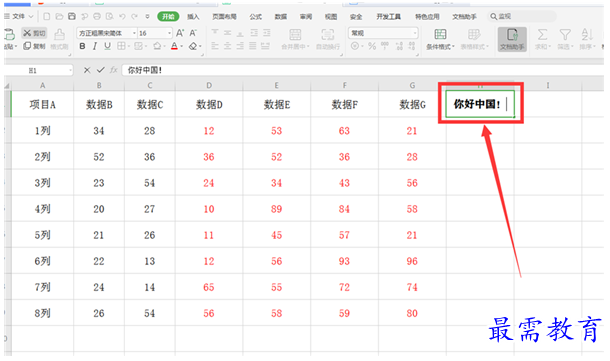The image size is (610, 361).
Task: Click the 格式刷 format painter brush
Action: [x=59, y=39]
